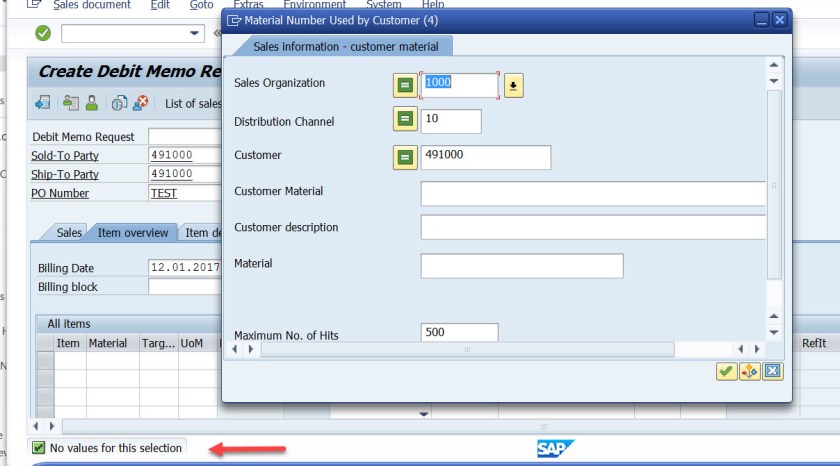Click the PO Number field containing TEST
Image resolution: width=840 pixels, height=466 pixels.
pyautogui.click(x=184, y=193)
